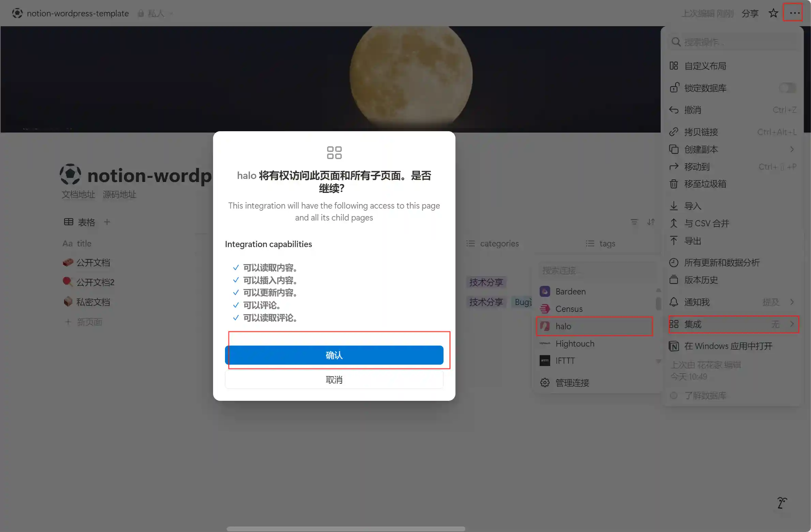Click the filter icon above the database
811x532 pixels.
pos(634,222)
